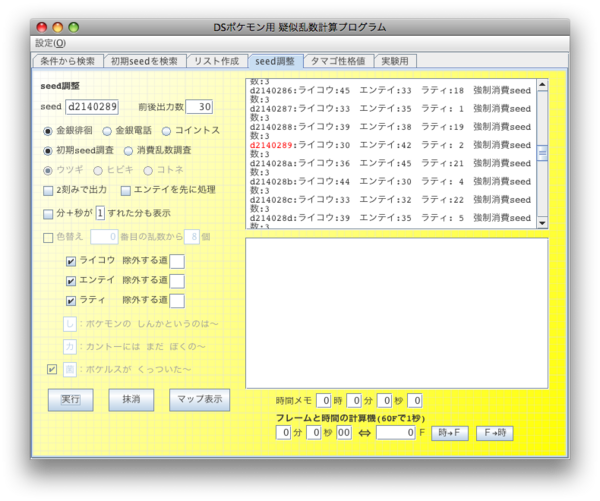Select the 金銀電話 radio button
600x501 pixels.
click(107, 131)
